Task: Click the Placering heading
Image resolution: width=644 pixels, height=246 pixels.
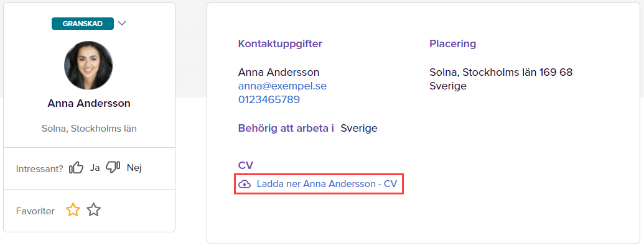Action: (452, 44)
